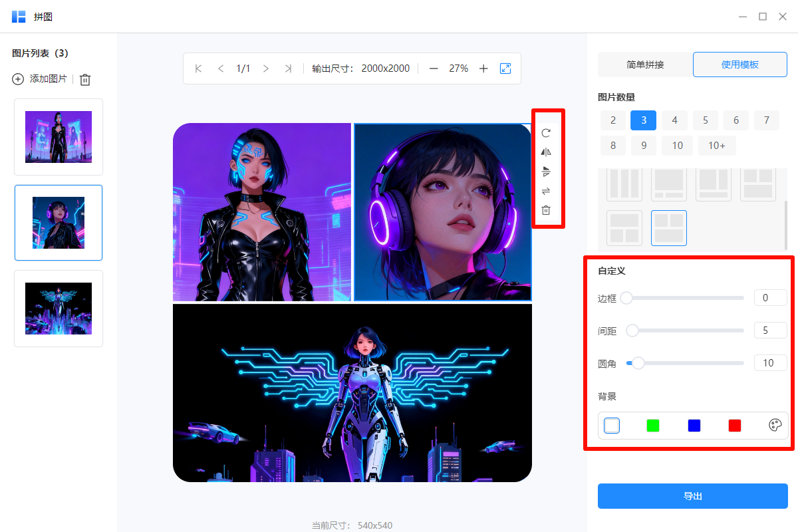
Task: Select image count 4 for the template
Action: [674, 120]
